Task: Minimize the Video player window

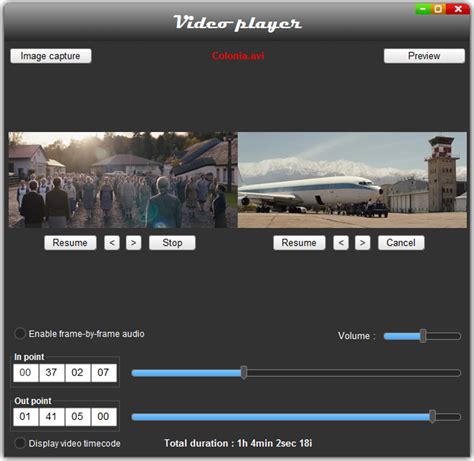Action: click(x=423, y=9)
